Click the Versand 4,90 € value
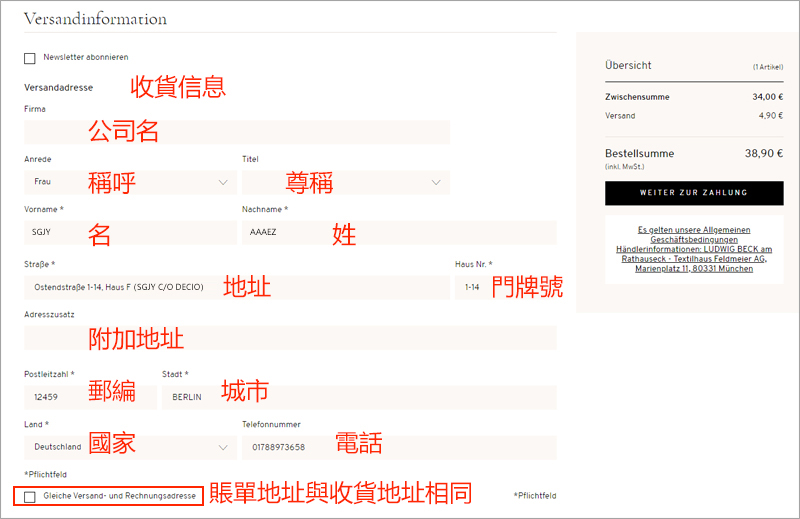The height and width of the screenshot is (519, 800). (771, 116)
